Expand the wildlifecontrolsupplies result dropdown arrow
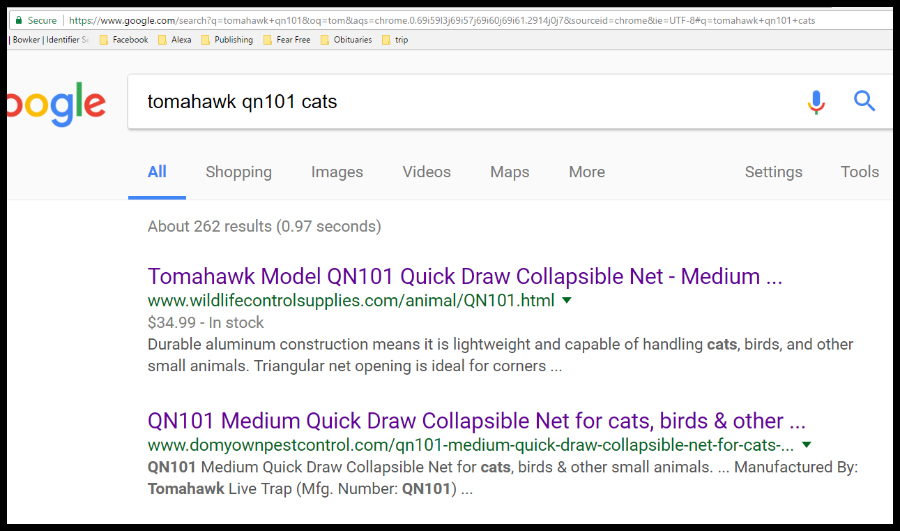Screen dimensions: 900x531 pos(567,300)
